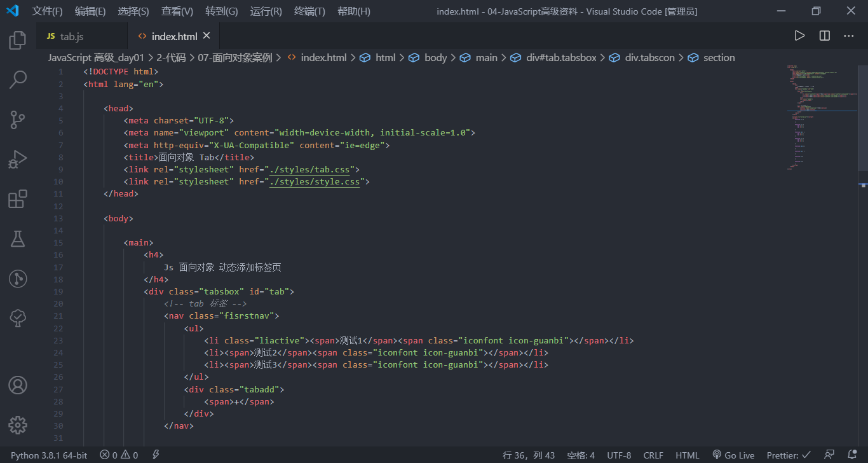The height and width of the screenshot is (463, 868).
Task: Open the Source Control view
Action: 17,120
